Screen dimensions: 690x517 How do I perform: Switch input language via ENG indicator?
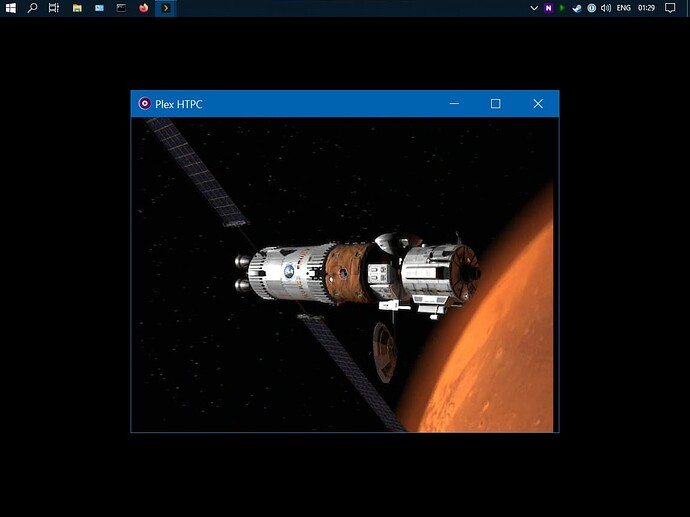(x=624, y=8)
